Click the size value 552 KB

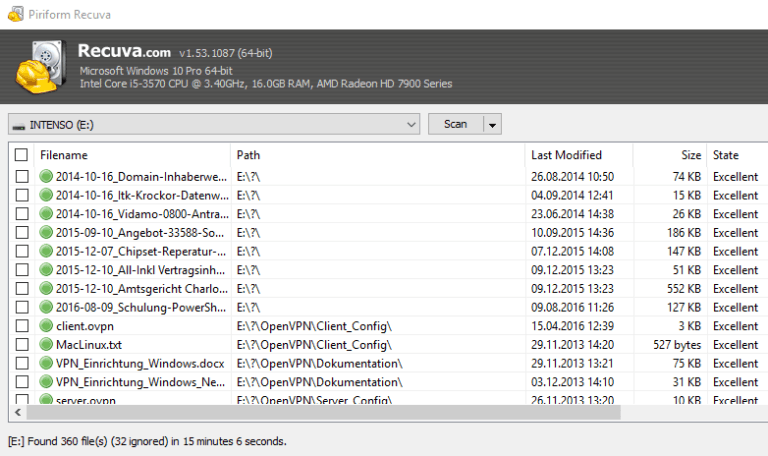(684, 288)
